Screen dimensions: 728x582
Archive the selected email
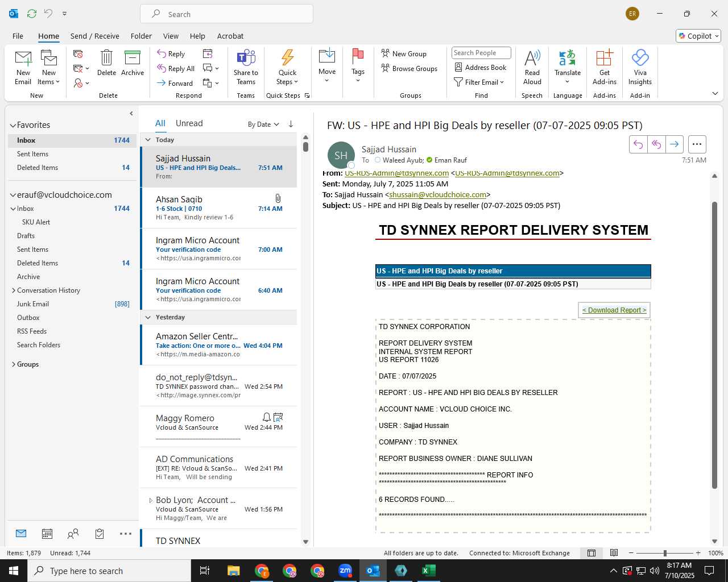point(133,63)
